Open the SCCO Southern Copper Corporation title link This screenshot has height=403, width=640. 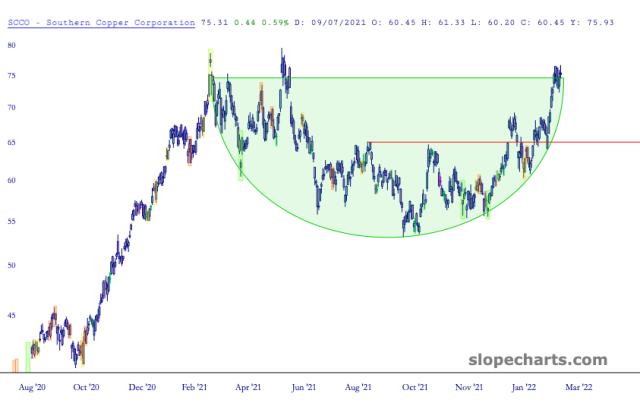[98, 20]
